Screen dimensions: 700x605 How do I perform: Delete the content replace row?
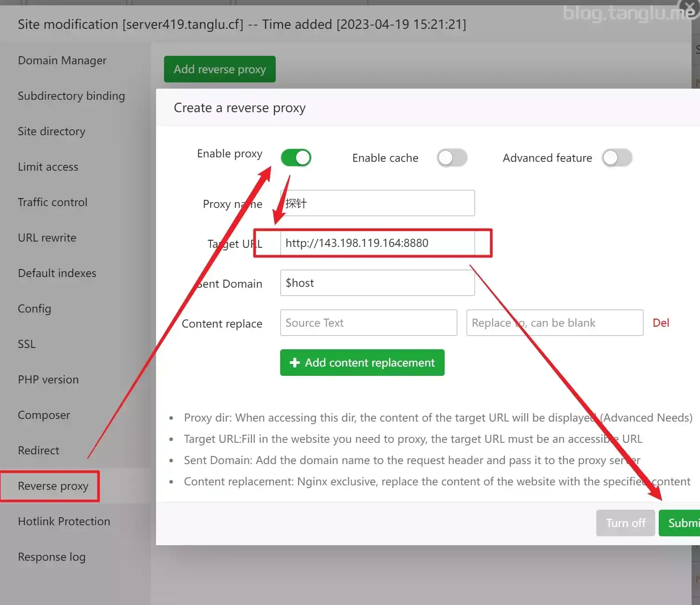coord(661,323)
